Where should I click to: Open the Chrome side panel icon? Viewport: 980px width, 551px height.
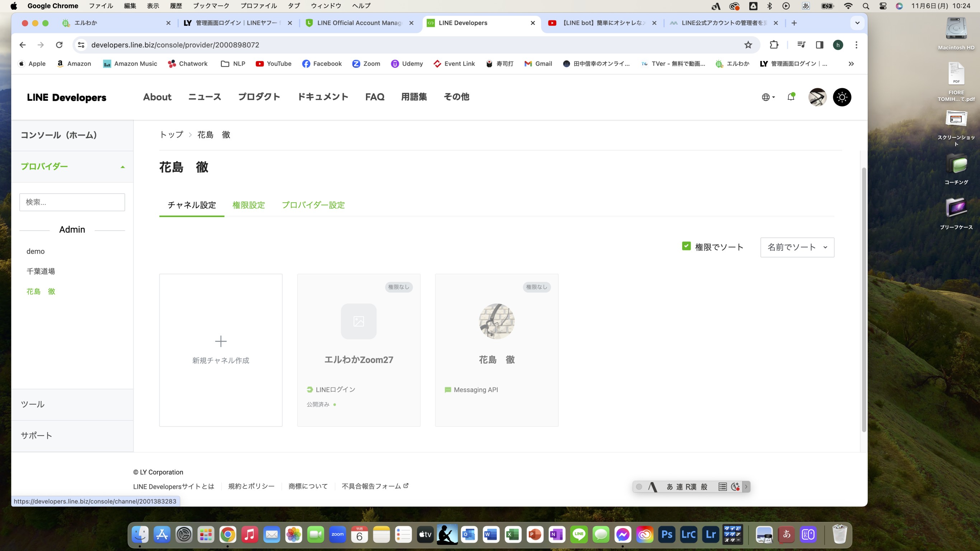(x=820, y=45)
